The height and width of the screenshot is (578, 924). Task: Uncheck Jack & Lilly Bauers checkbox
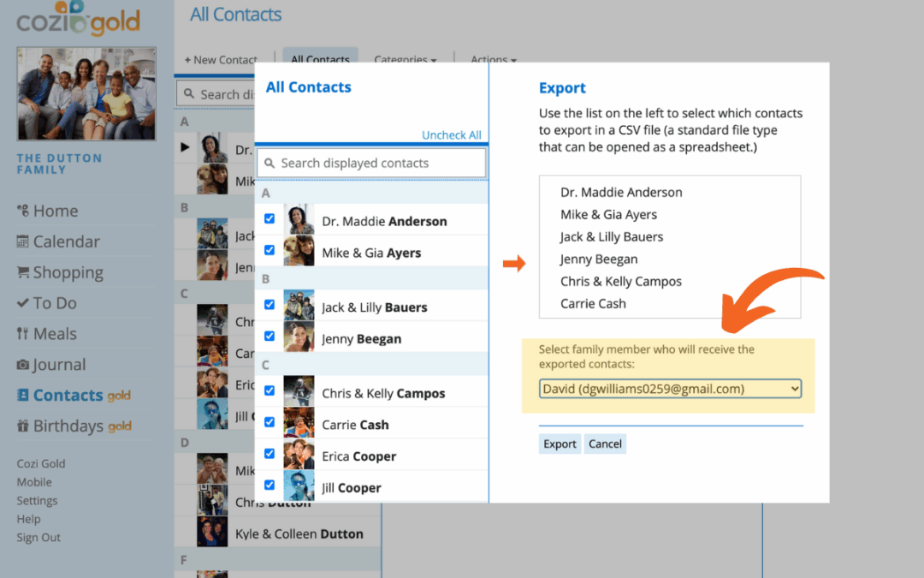269,304
